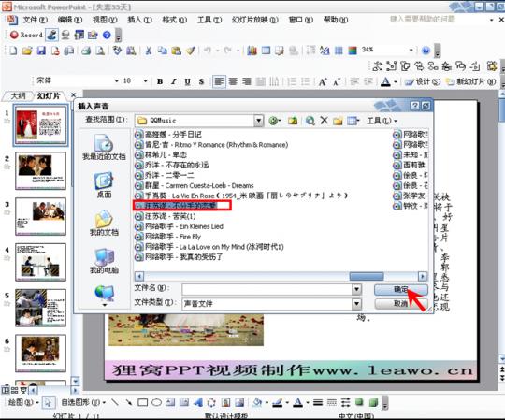Undo the last action

[x=208, y=51]
